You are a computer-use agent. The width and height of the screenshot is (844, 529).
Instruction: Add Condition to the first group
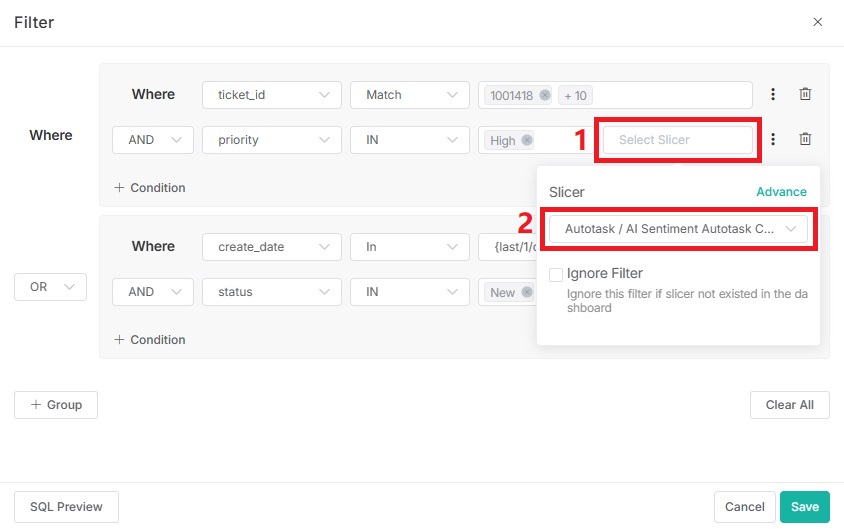pyautogui.click(x=150, y=188)
